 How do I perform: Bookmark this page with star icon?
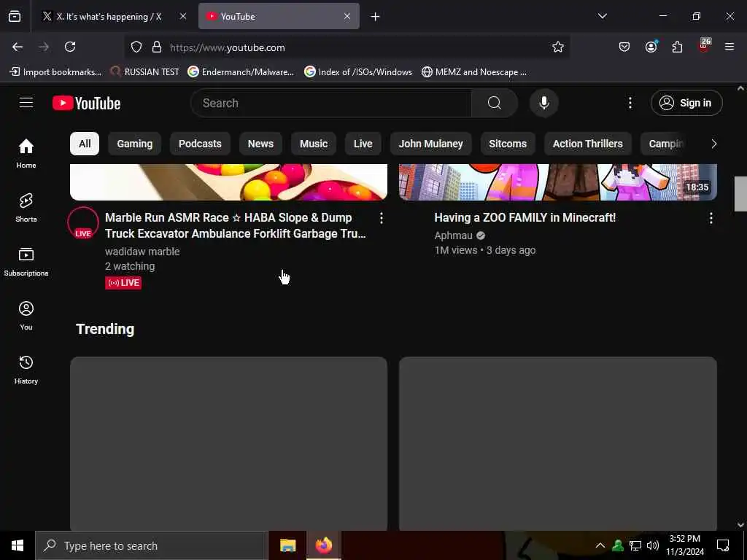558,47
